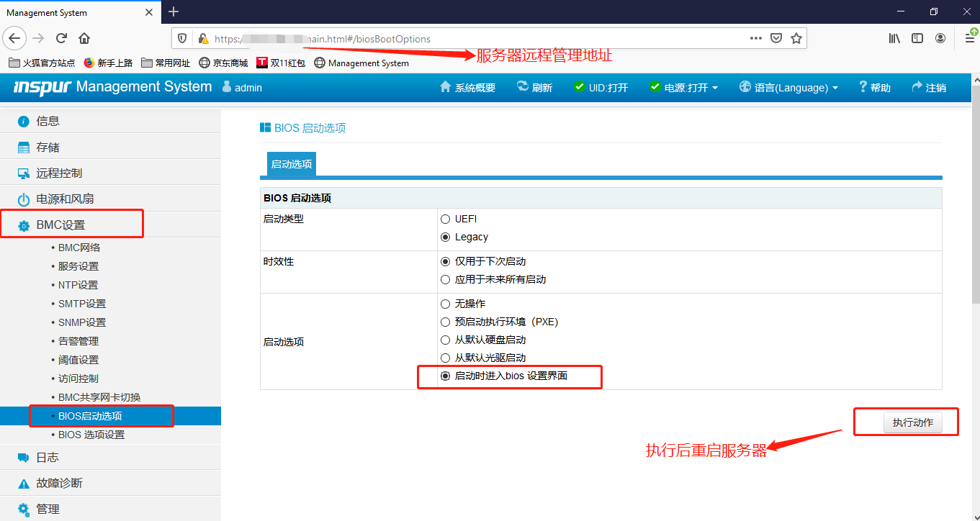Save page to Pocket icon
Image resolution: width=980 pixels, height=521 pixels.
point(776,39)
